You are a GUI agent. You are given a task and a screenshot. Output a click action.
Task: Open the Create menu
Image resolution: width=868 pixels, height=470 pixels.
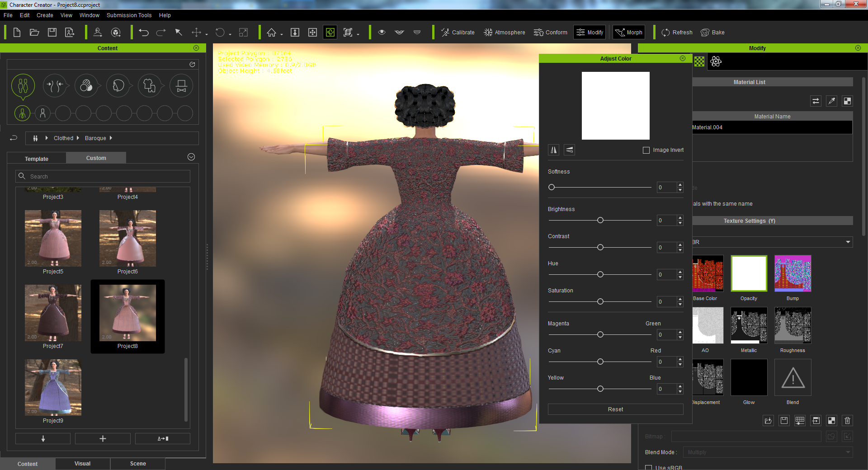[45, 15]
